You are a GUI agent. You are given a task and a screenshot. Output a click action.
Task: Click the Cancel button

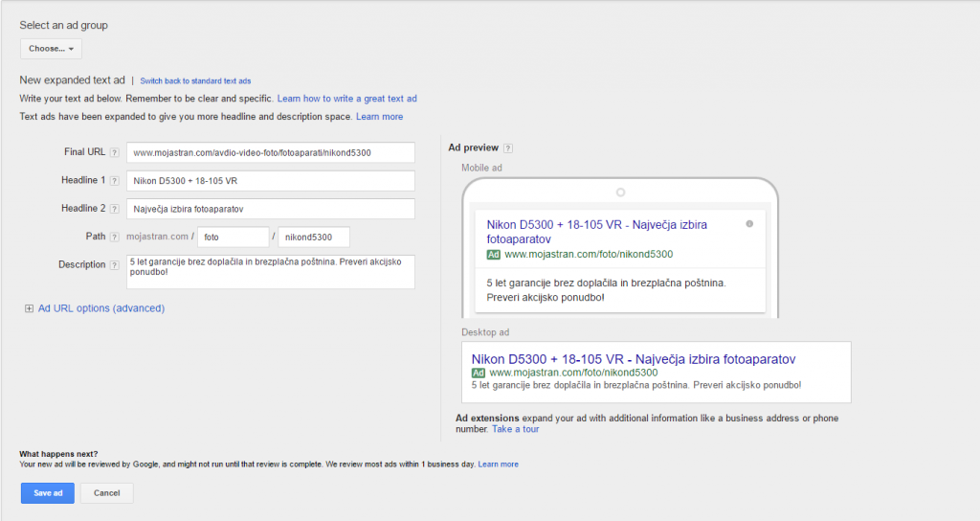point(106,493)
